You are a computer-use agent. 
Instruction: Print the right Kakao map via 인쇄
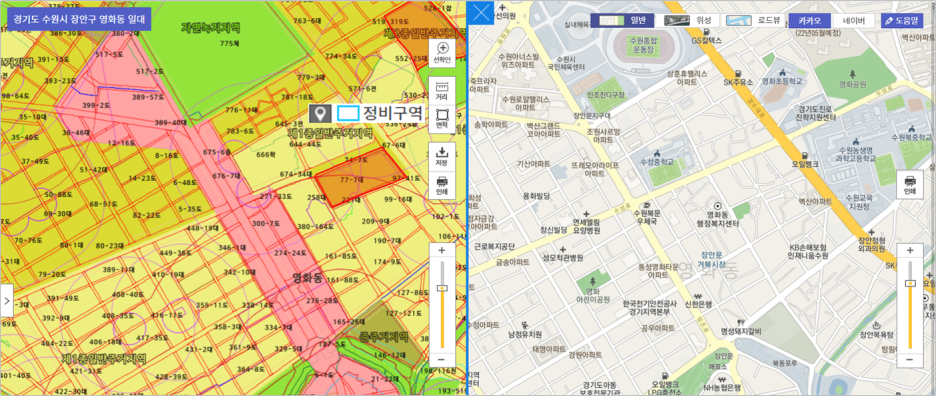[910, 184]
